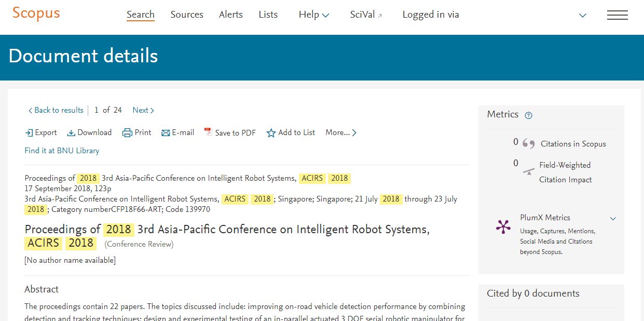Go to the Sources tab
644x321 pixels.
187,15
